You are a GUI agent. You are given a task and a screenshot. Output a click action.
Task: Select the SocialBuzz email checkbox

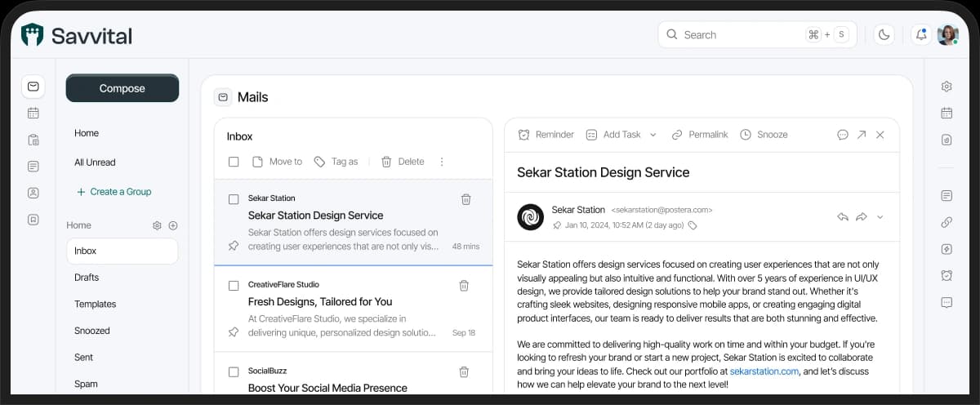(x=234, y=372)
